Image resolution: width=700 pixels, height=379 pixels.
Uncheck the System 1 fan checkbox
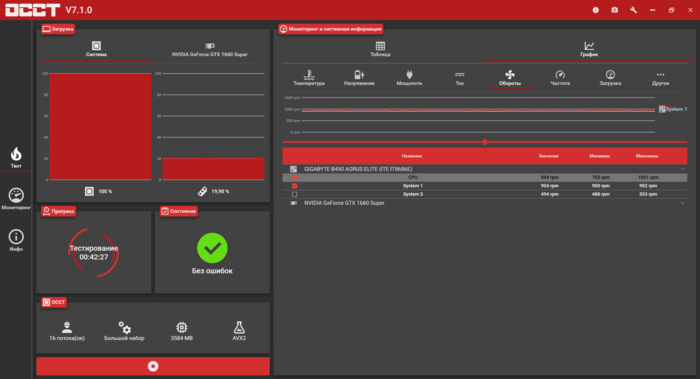point(294,186)
